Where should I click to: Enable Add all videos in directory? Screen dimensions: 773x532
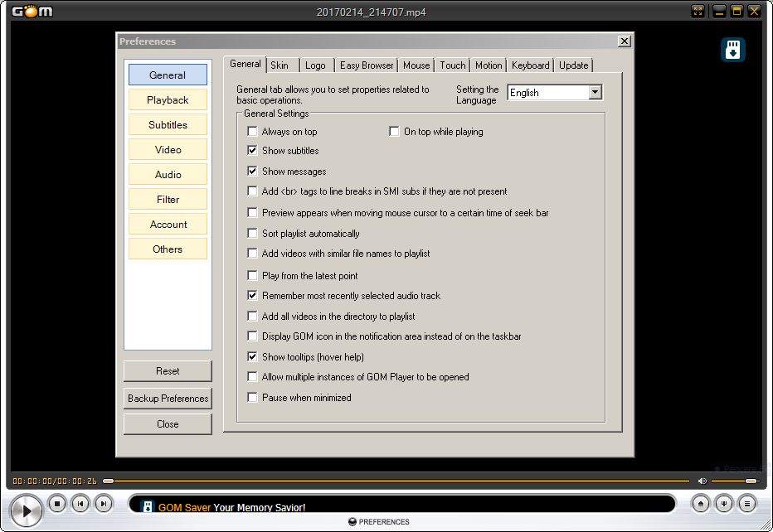click(x=252, y=316)
